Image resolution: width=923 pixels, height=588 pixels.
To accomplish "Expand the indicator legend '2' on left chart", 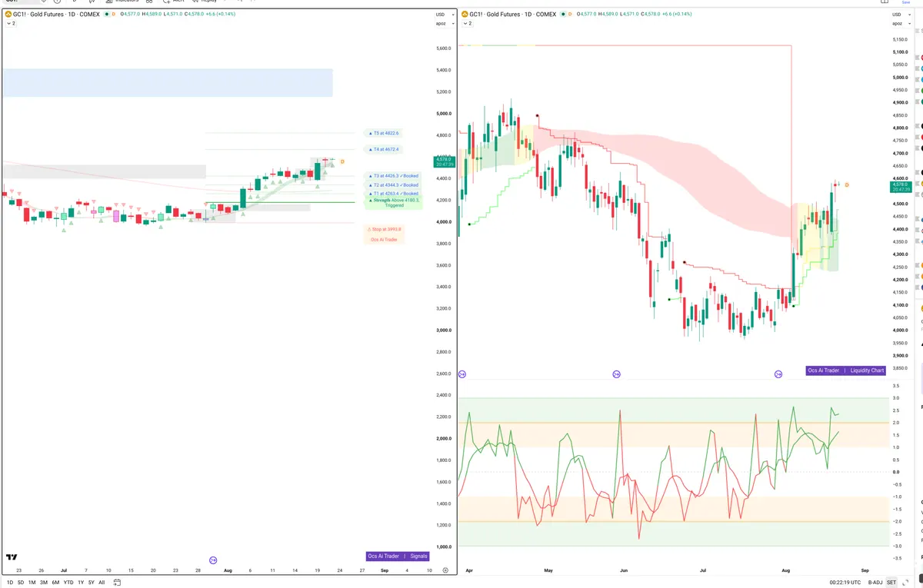I will click(x=11, y=24).
